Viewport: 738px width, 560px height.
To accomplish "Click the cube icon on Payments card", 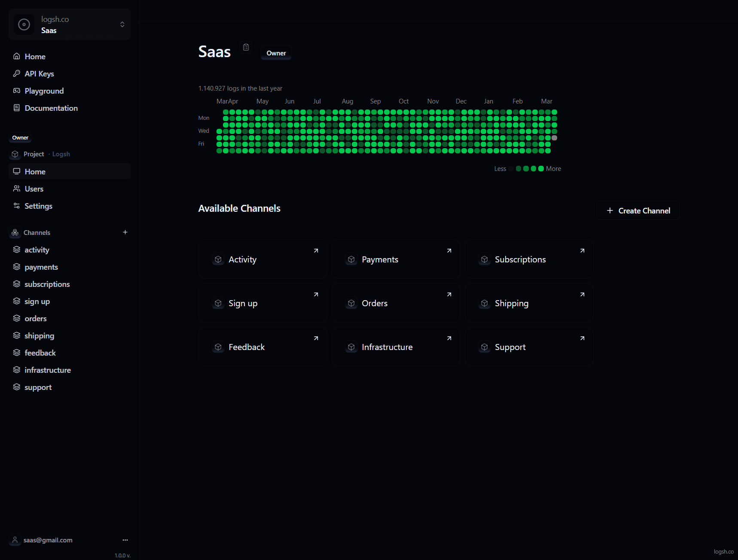I will tap(351, 259).
